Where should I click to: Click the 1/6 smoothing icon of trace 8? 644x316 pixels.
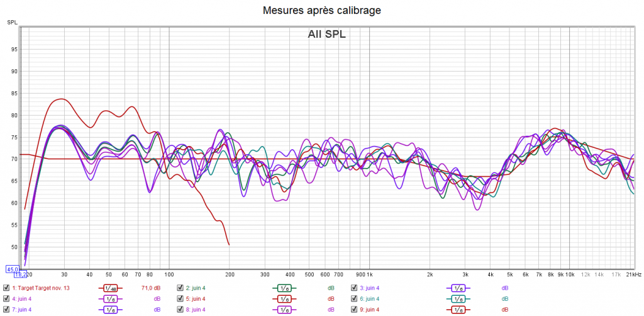pos(284,310)
